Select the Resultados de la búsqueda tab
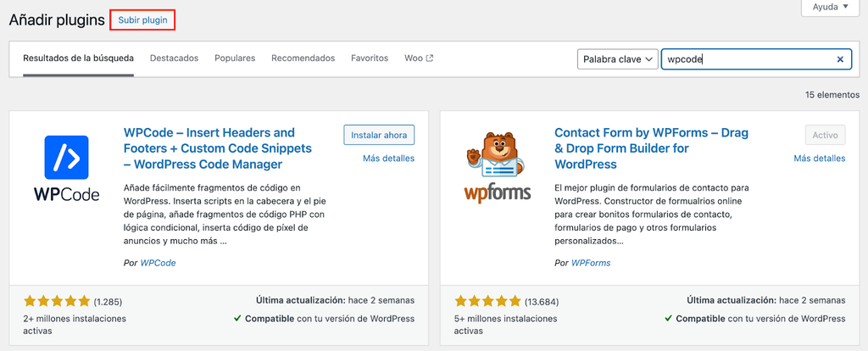Image resolution: width=868 pixels, height=351 pixels. point(78,58)
